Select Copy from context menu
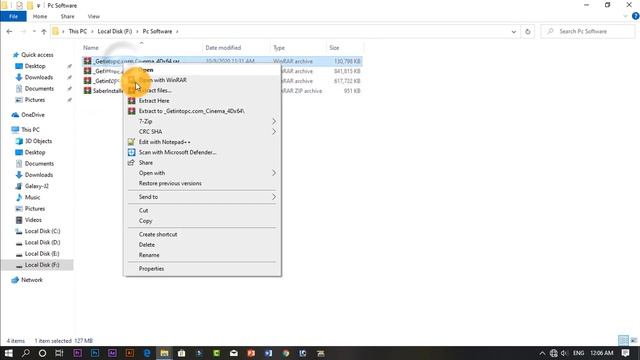Screen dimensions: 640x360 point(145,221)
